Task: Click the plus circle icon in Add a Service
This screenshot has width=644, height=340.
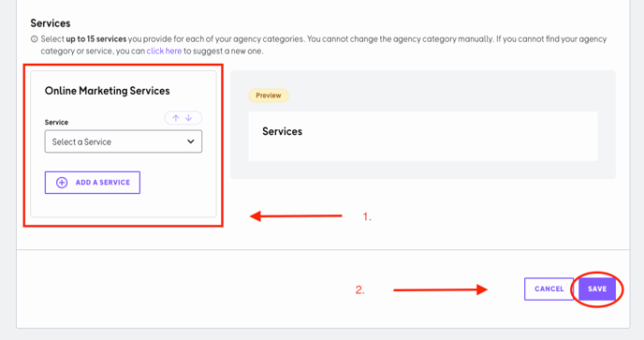Action: 62,183
